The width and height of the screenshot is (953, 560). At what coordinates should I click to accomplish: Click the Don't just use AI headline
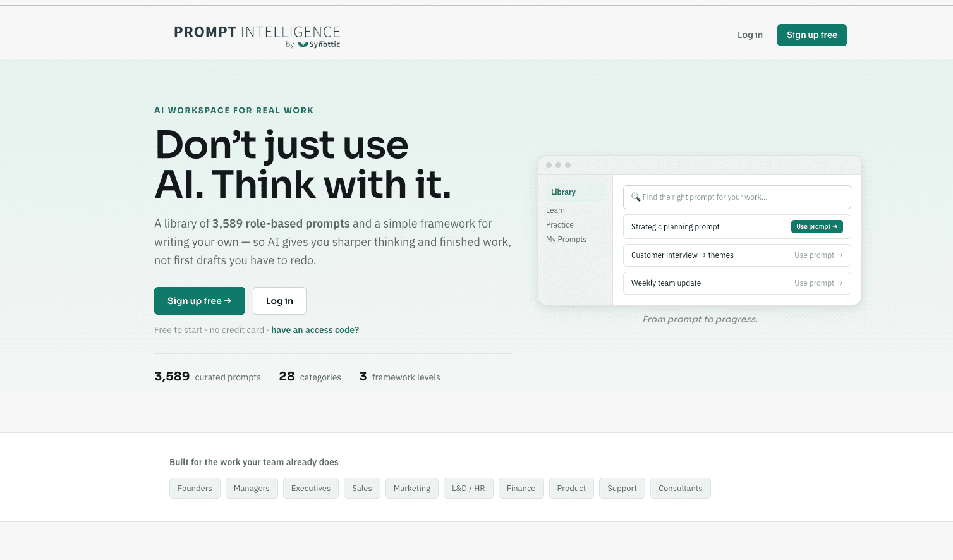tap(303, 164)
